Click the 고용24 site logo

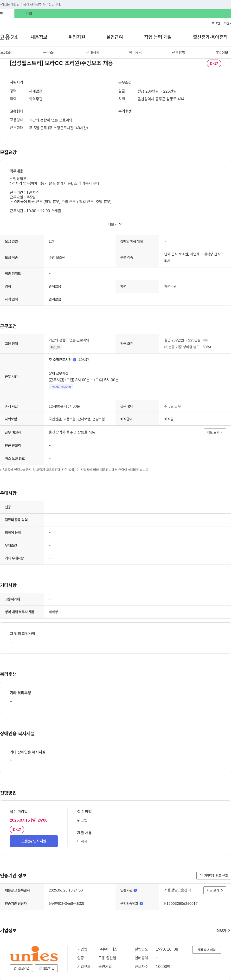[x=9, y=37]
